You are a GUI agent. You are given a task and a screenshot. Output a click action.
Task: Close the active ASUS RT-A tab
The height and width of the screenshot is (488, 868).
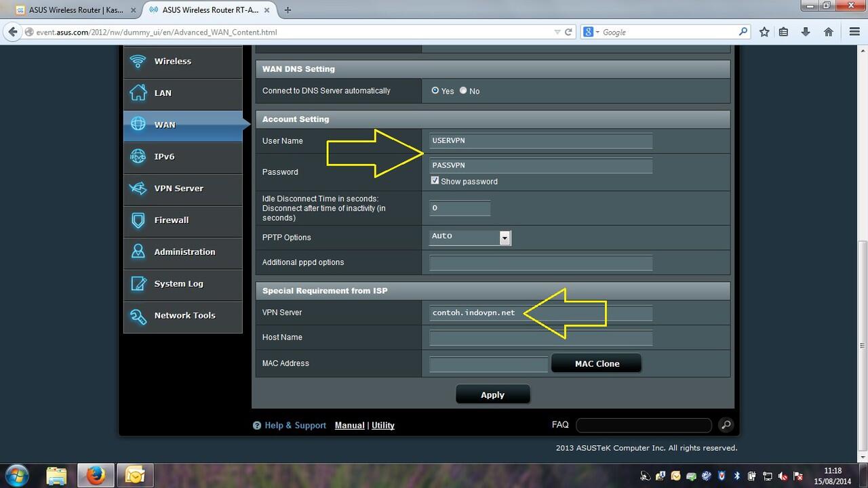tap(268, 10)
